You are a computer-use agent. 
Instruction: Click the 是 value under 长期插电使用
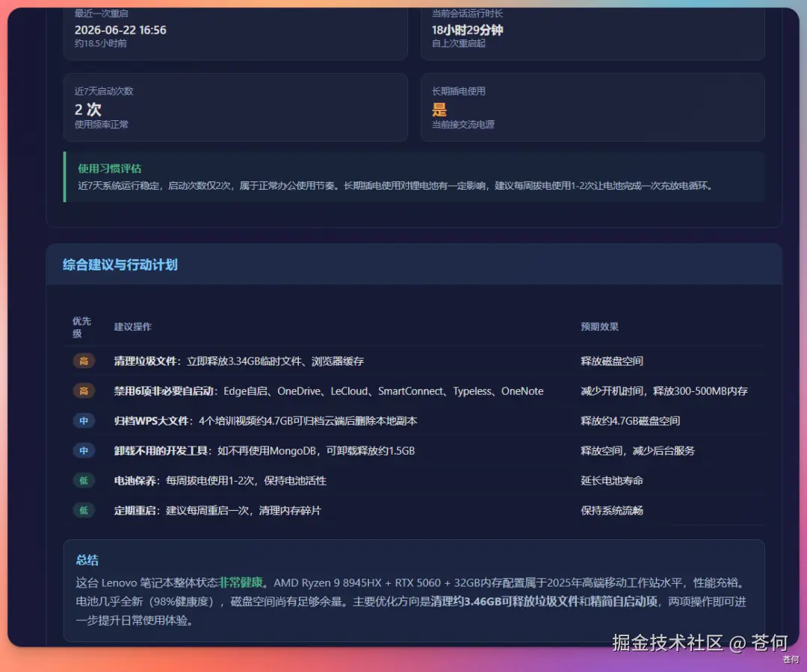tap(439, 109)
